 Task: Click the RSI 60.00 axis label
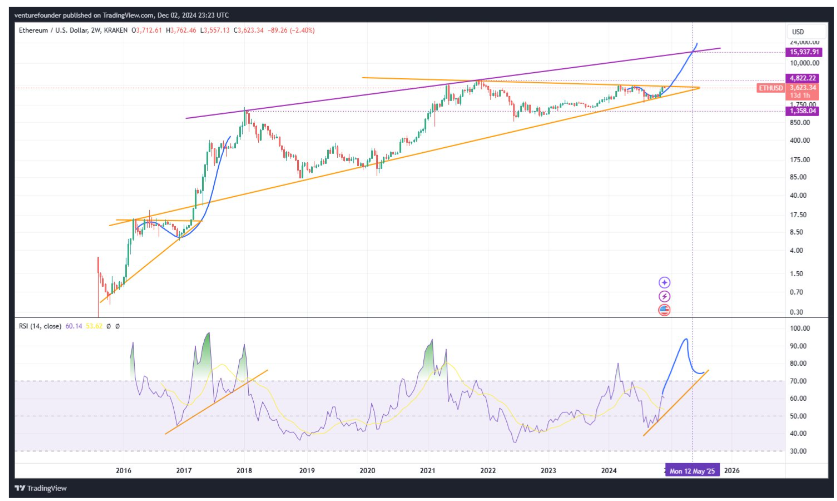pyautogui.click(x=799, y=399)
